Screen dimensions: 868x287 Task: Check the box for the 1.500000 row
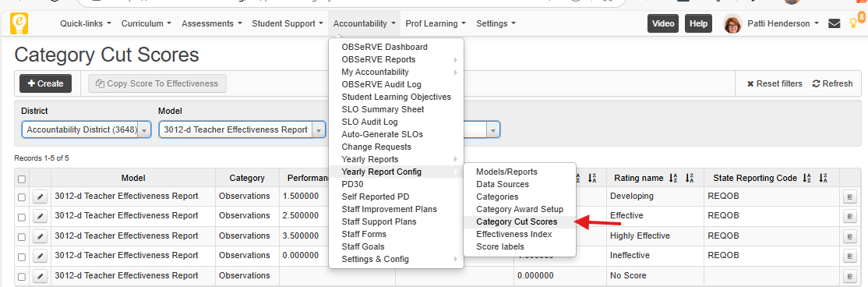[x=22, y=197]
